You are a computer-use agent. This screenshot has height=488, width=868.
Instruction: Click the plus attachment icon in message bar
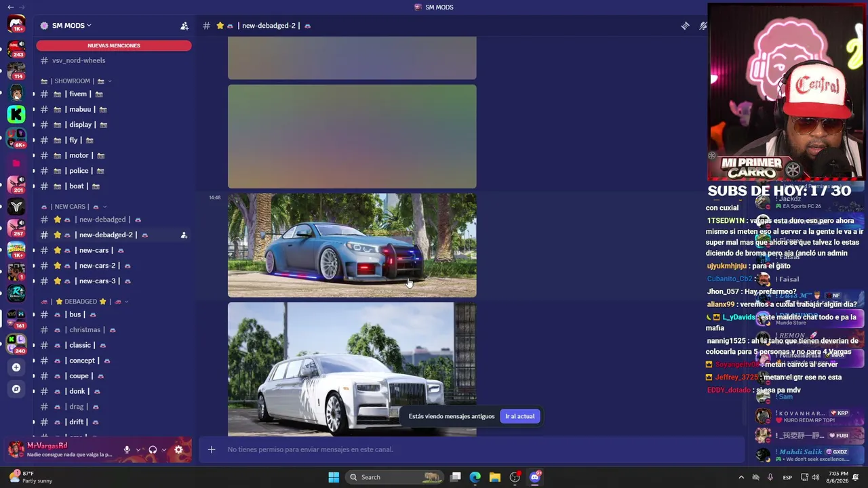[x=212, y=449]
